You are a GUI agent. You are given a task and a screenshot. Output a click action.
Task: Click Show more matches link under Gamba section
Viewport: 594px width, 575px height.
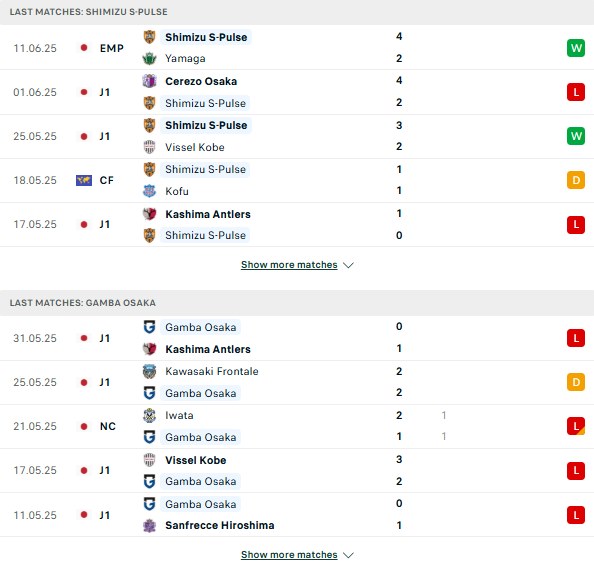click(289, 555)
